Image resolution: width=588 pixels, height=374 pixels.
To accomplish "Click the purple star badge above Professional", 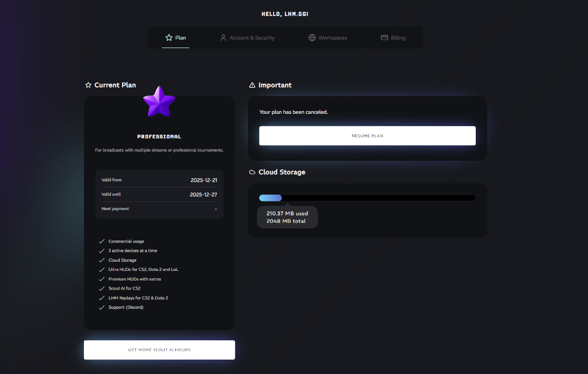I will (159, 103).
